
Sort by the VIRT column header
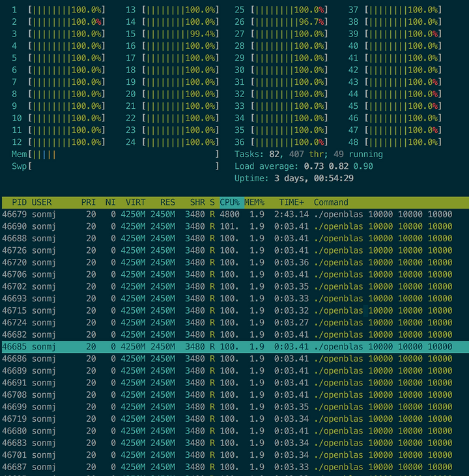point(135,203)
